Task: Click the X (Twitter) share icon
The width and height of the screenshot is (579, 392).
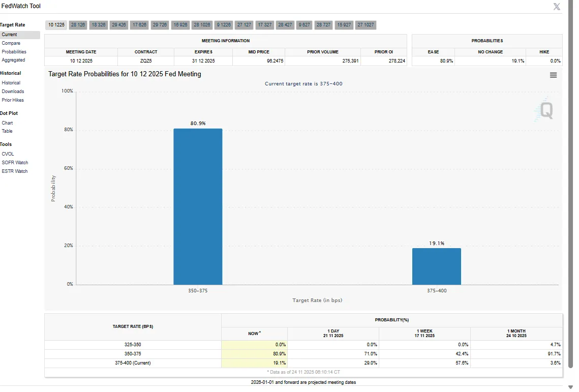Action: pyautogui.click(x=557, y=7)
